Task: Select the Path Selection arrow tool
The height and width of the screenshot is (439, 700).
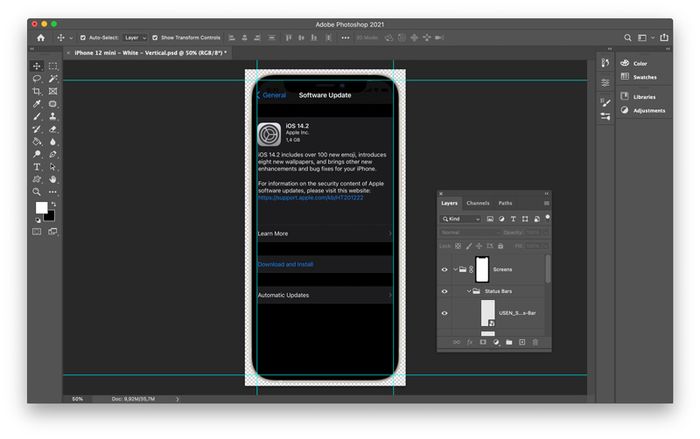Action: (x=53, y=167)
